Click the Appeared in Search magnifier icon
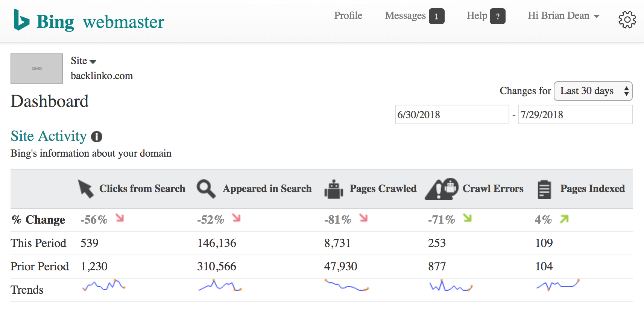The height and width of the screenshot is (311, 644). [x=206, y=189]
